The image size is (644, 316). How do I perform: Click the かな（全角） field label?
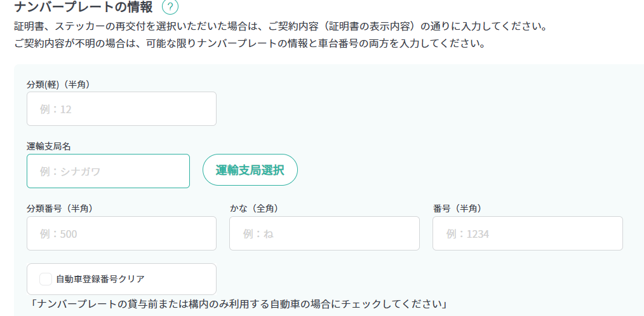[254, 209]
